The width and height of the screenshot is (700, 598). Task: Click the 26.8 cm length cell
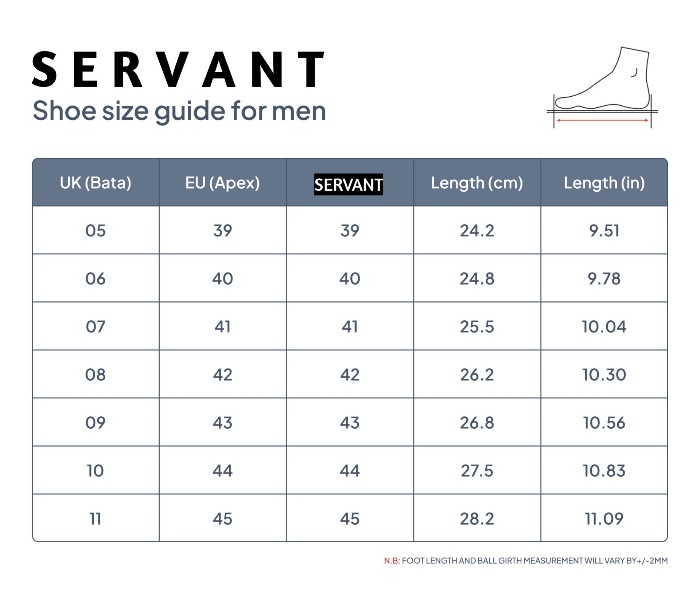pyautogui.click(x=477, y=423)
